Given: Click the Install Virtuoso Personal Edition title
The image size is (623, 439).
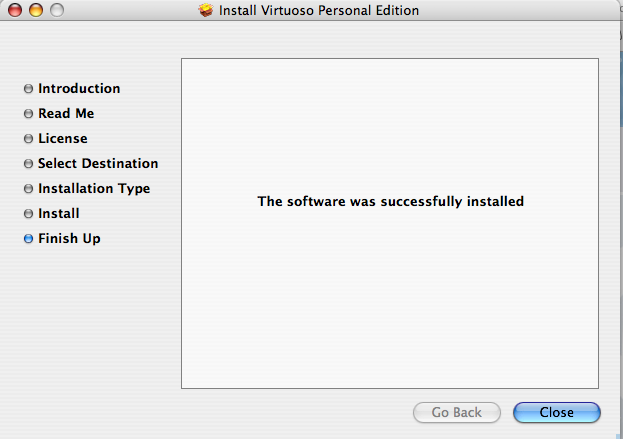Looking at the screenshot, I should (319, 10).
